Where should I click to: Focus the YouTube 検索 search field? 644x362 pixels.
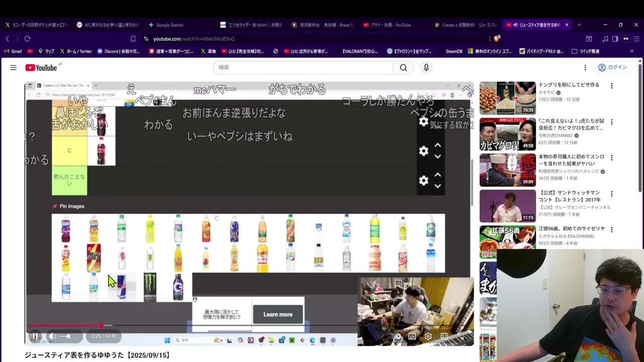(x=303, y=67)
